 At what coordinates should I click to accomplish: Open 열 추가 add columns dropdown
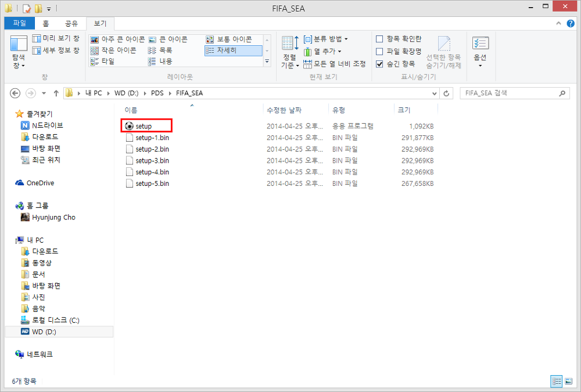[322, 52]
